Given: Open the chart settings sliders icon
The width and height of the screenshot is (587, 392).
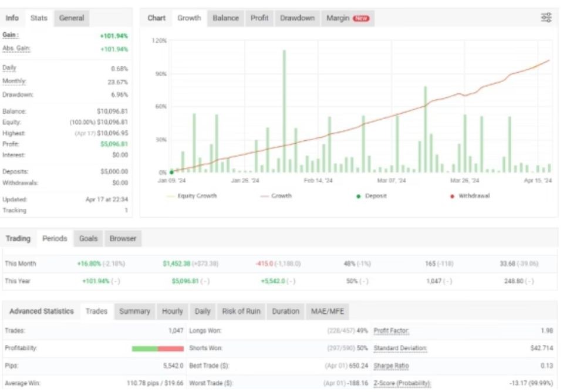Looking at the screenshot, I should 546,18.
